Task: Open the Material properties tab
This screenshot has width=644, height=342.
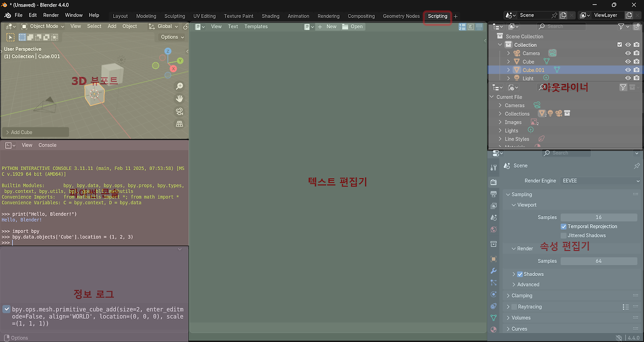Action: tap(494, 329)
